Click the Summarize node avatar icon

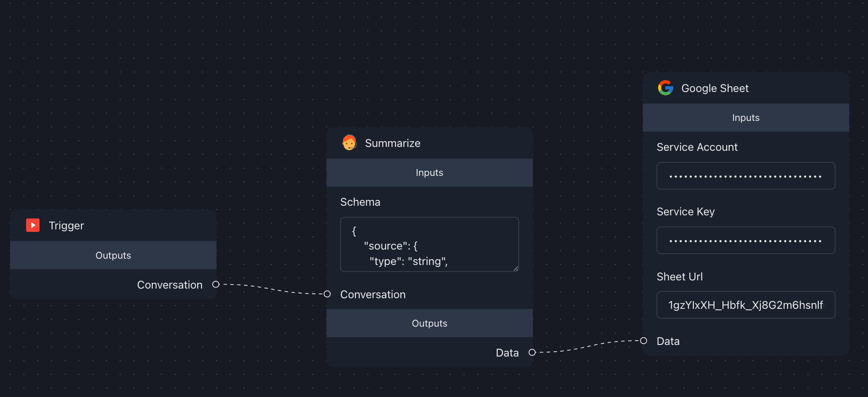point(349,143)
